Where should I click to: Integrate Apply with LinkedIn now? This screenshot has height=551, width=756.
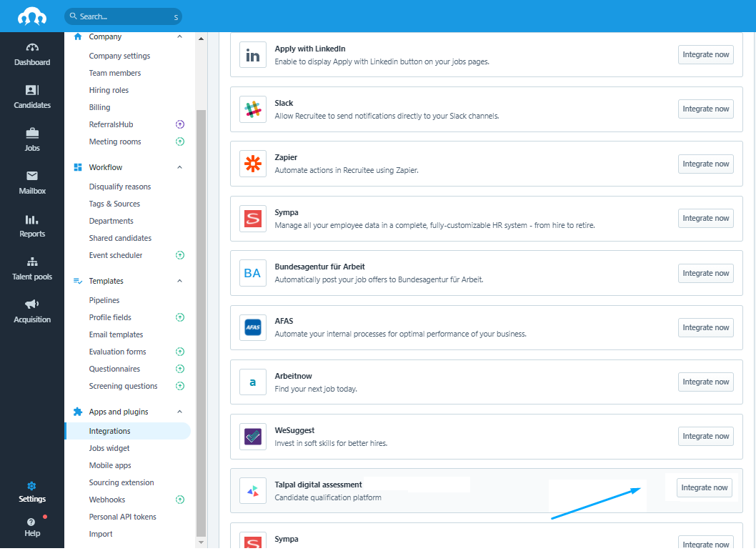click(x=705, y=54)
